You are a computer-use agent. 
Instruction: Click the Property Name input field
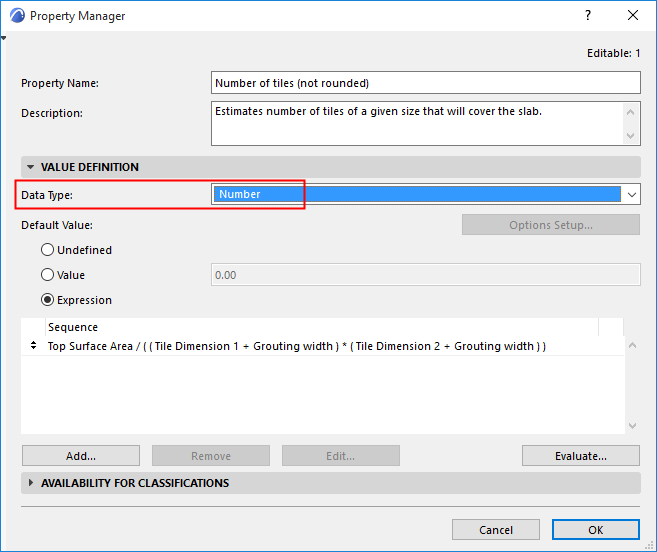(426, 83)
